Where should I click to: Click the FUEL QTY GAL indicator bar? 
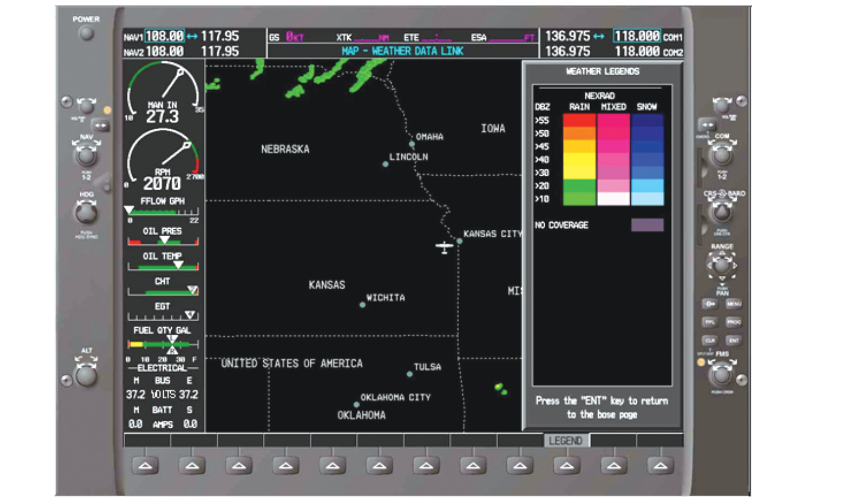tap(163, 345)
